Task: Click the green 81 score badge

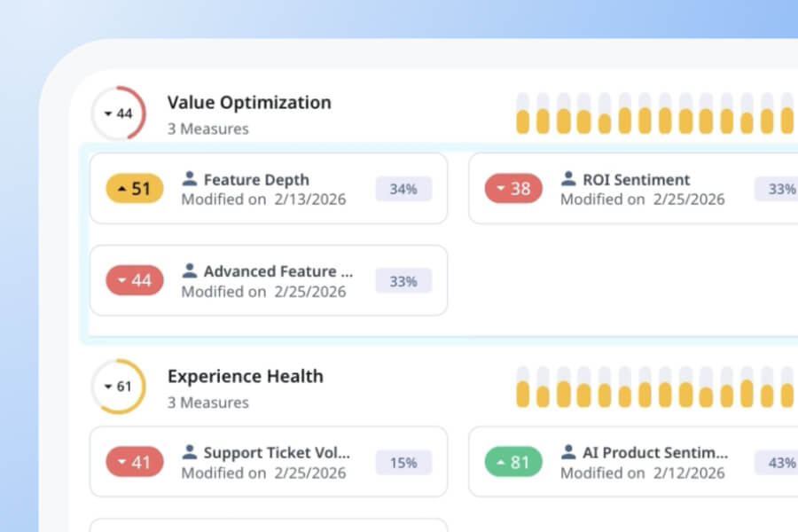Action: (513, 462)
